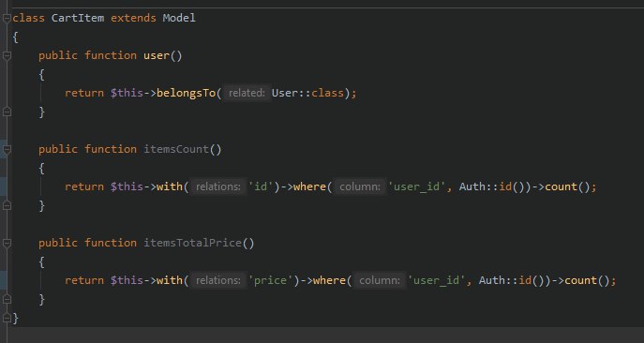The height and width of the screenshot is (343, 644).
Task: Click 'relations:' hint in itemsCount body
Action: (217, 186)
